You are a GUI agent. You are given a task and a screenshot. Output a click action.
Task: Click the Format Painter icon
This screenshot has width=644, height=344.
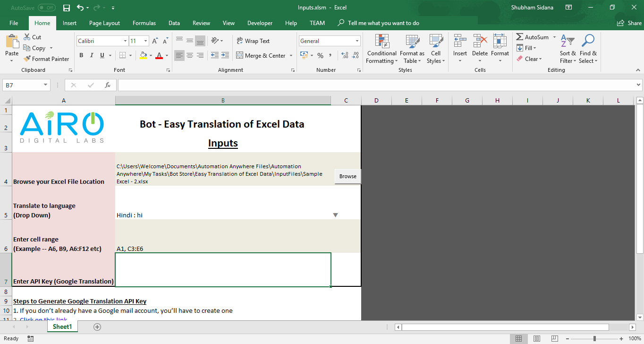pos(27,59)
